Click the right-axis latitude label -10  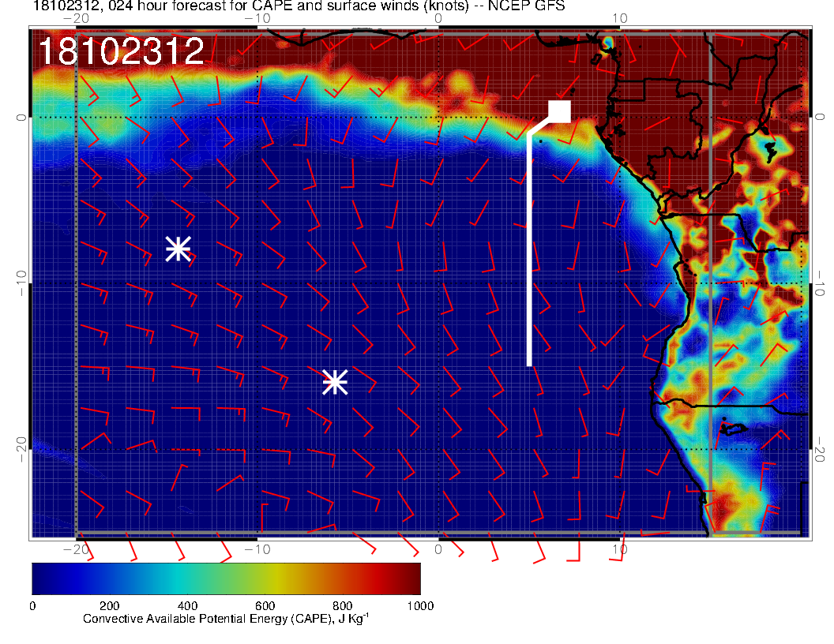819,283
